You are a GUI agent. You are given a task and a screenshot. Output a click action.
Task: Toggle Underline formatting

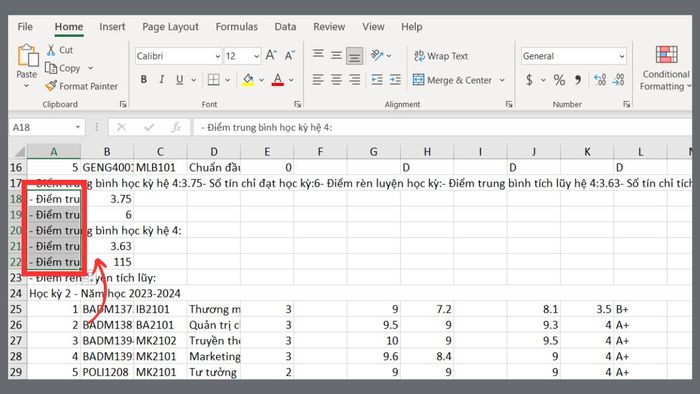(179, 80)
